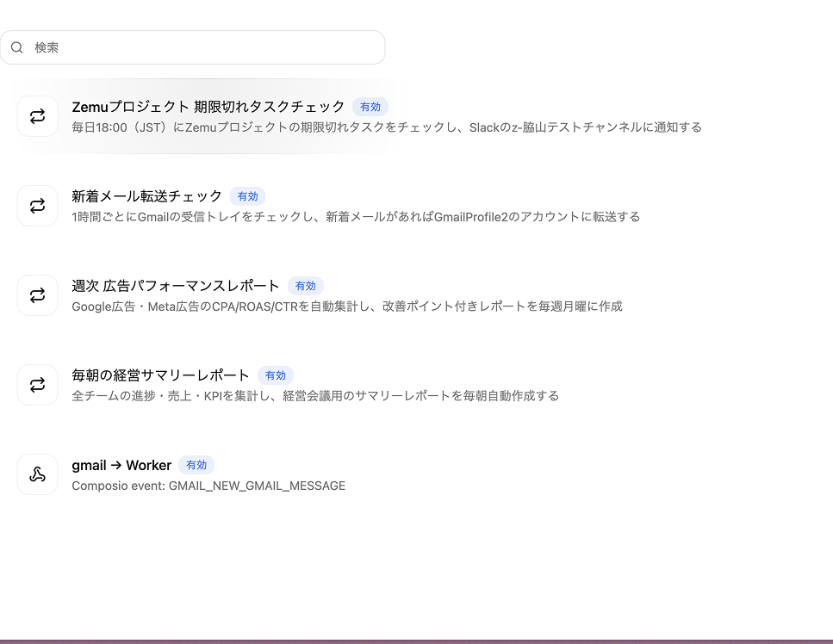Screen dimensions: 833x644
Task: Click loop icon beside 新着メール転送チェック
Action: (x=37, y=206)
